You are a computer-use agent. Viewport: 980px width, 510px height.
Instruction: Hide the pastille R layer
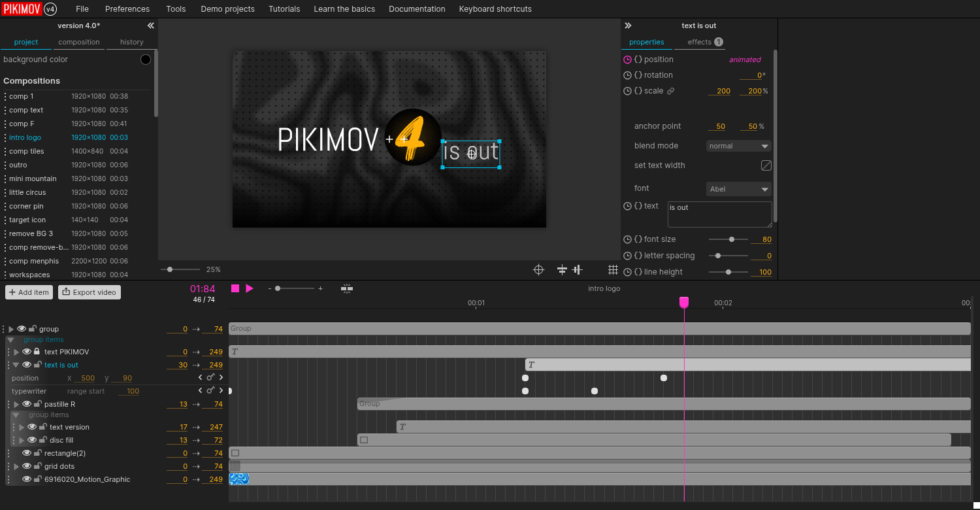pos(27,404)
